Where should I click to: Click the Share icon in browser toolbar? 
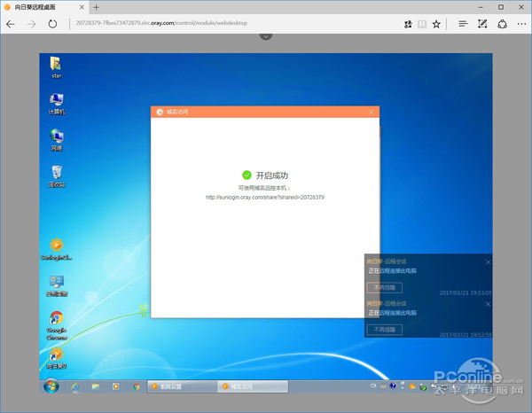(x=502, y=24)
